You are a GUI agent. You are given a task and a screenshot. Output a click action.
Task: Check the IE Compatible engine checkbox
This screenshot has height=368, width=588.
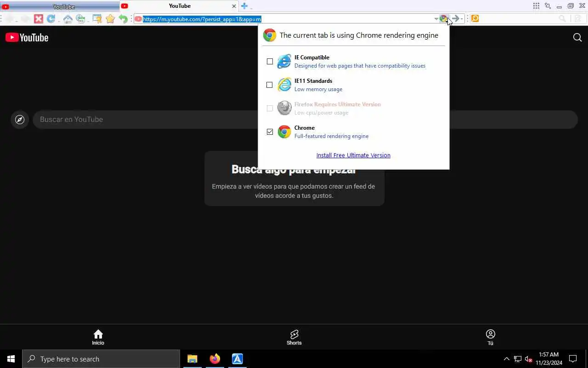270,62
